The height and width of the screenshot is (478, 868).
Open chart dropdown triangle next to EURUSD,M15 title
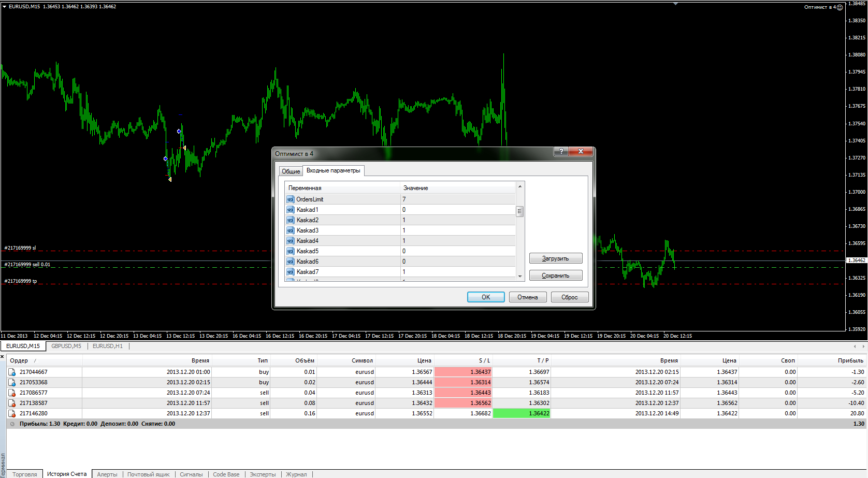coord(4,7)
